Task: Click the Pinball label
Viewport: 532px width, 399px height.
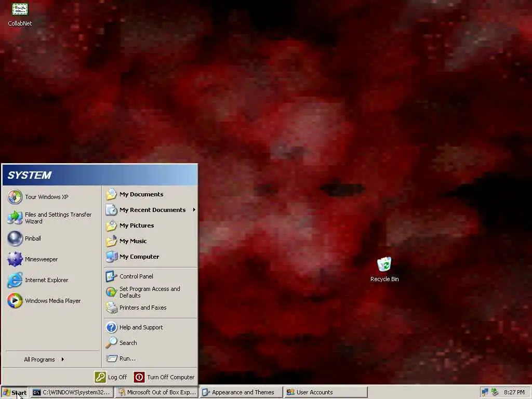Action: pos(33,238)
